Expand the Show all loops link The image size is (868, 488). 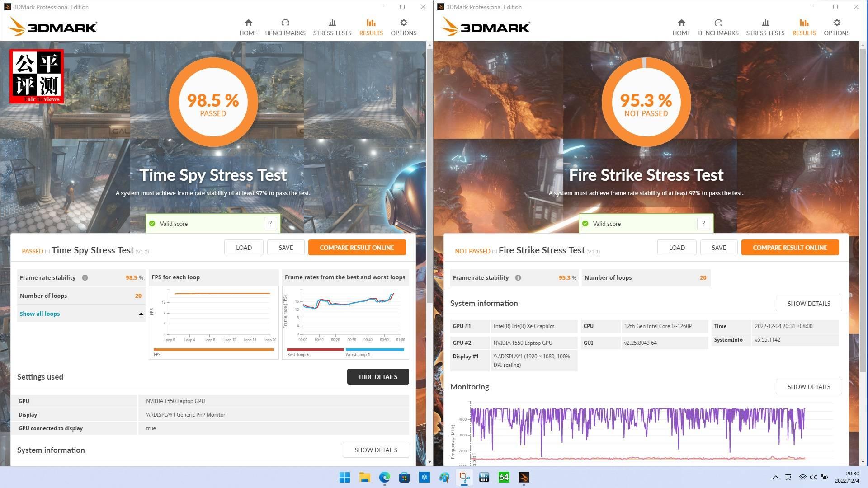click(40, 314)
